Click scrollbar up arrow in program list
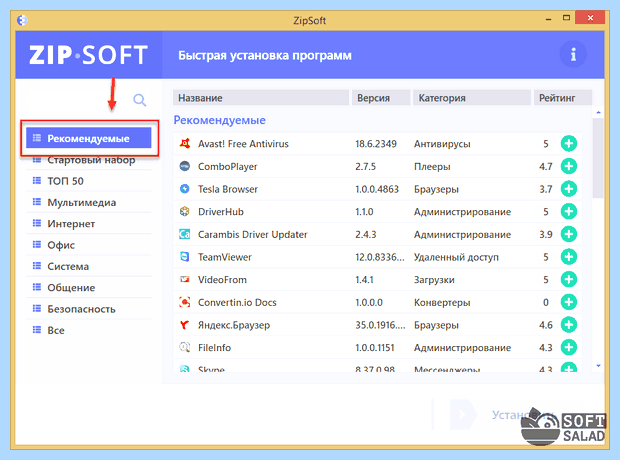Viewport: 620px width, 460px height. 598,113
